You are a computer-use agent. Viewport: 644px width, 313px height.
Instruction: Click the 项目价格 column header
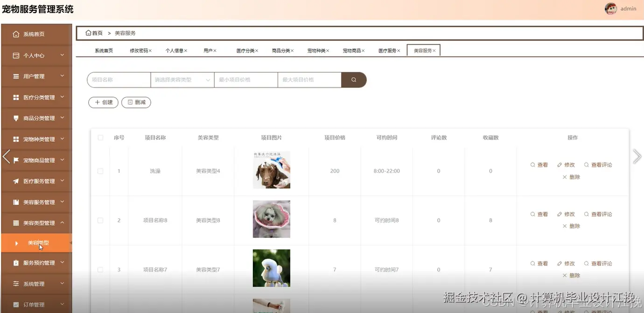(335, 138)
